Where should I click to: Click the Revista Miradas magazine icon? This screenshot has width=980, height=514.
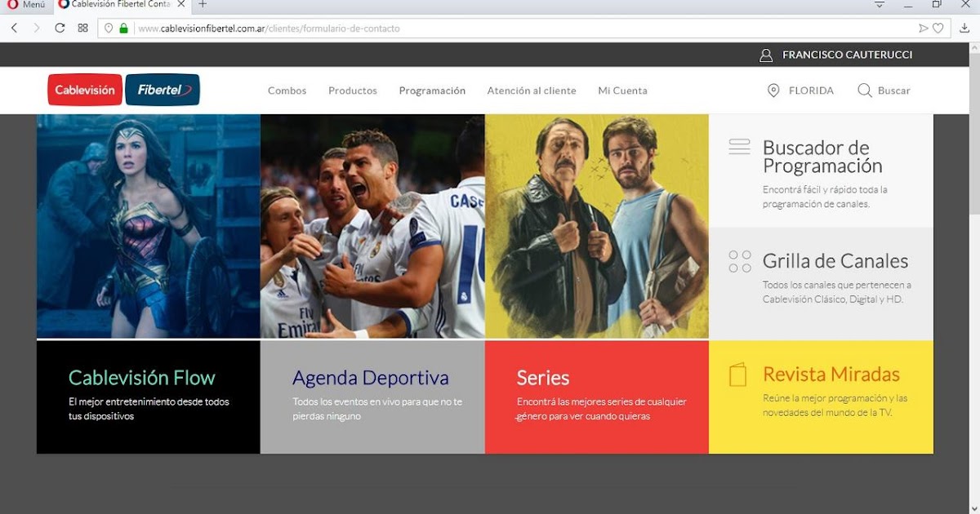point(737,374)
